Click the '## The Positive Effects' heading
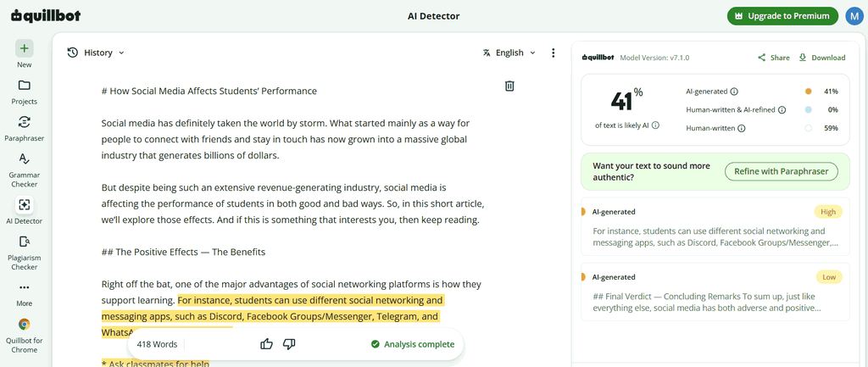This screenshot has width=868, height=367. [x=183, y=252]
